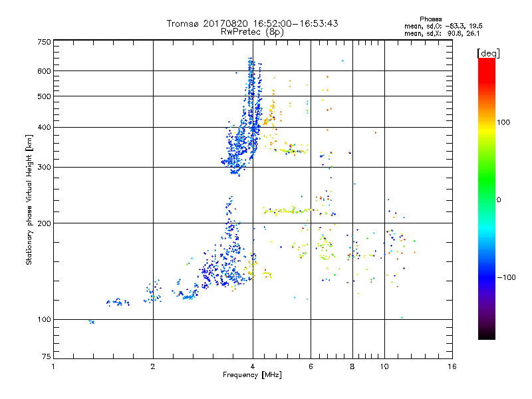Click the 'mean, sd,O: -83.3, 19.5' line
Screen dimensions: 532x399
pos(443,26)
